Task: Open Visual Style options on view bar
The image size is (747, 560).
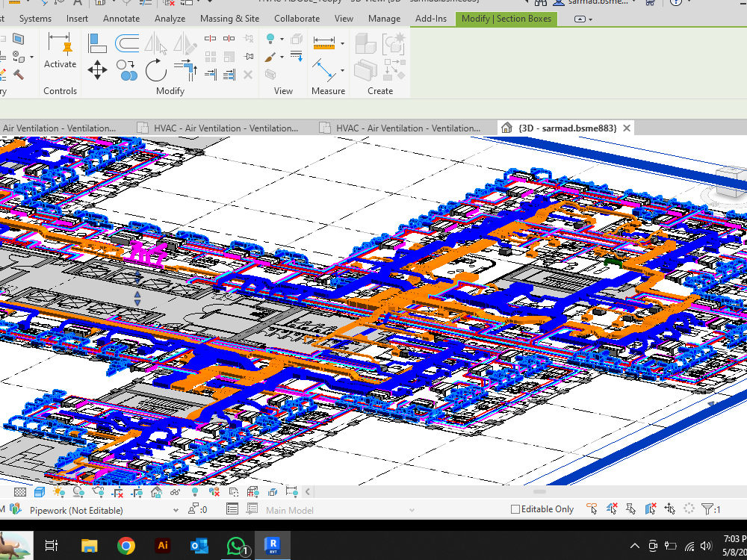Action: tap(40, 492)
